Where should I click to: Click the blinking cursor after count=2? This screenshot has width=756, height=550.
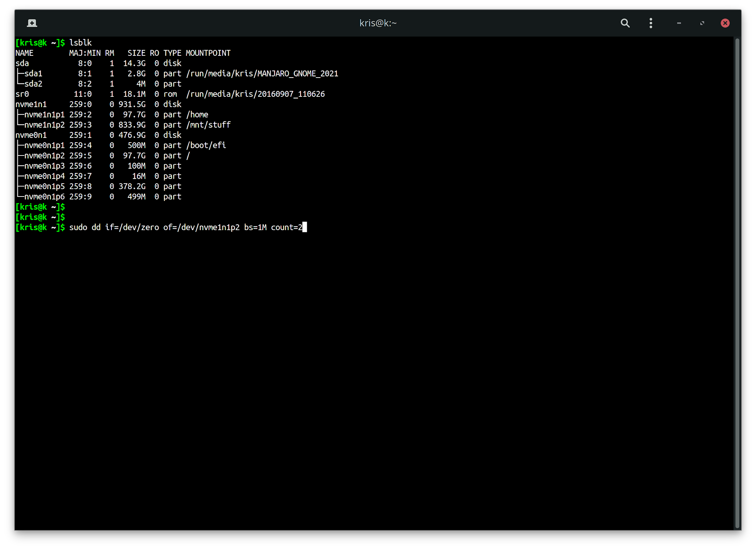(x=305, y=227)
